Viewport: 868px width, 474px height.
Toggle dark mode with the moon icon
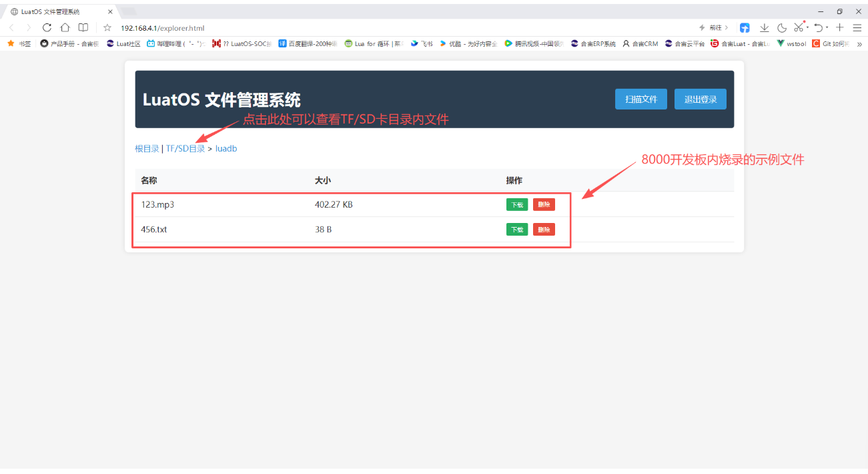(x=781, y=27)
